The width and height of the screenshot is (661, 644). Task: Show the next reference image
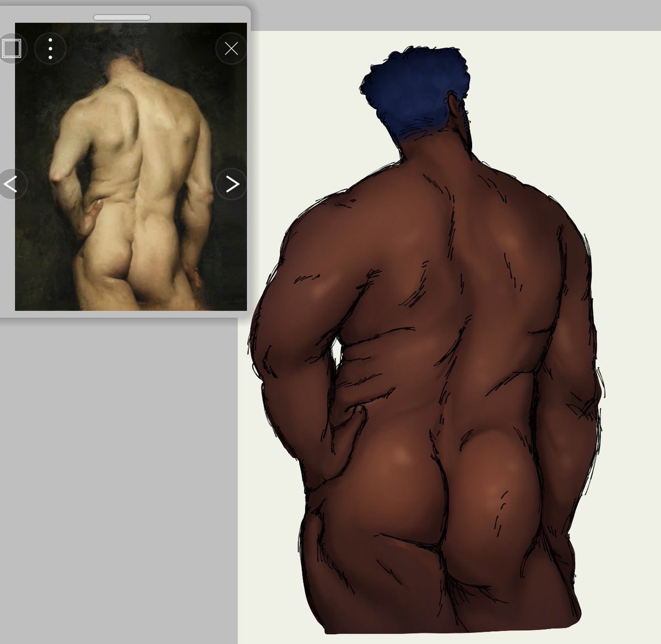pos(231,184)
